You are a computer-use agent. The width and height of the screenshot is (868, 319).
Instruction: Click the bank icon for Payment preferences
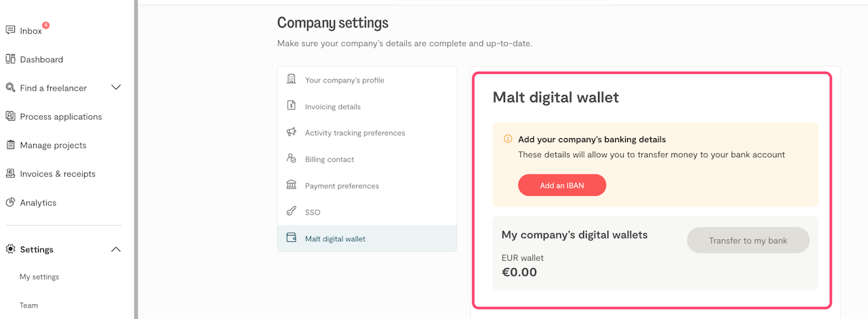(292, 185)
